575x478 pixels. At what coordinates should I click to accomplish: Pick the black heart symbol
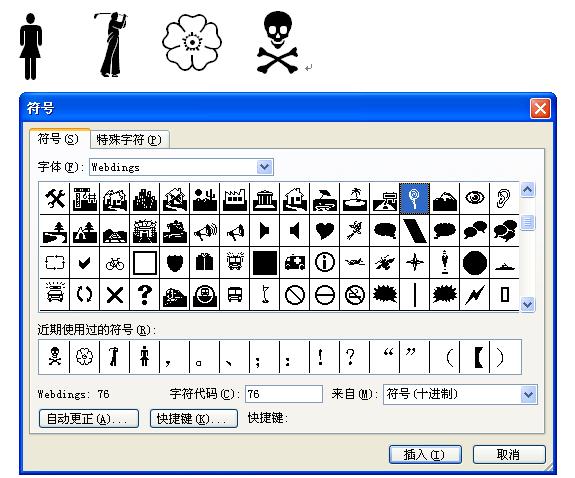click(325, 231)
